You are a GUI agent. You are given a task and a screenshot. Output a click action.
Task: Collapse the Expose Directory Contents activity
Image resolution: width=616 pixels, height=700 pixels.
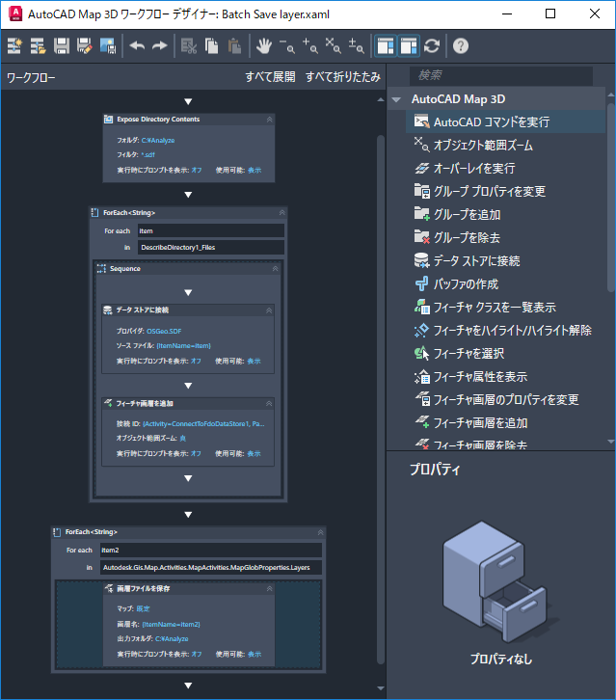click(x=269, y=120)
